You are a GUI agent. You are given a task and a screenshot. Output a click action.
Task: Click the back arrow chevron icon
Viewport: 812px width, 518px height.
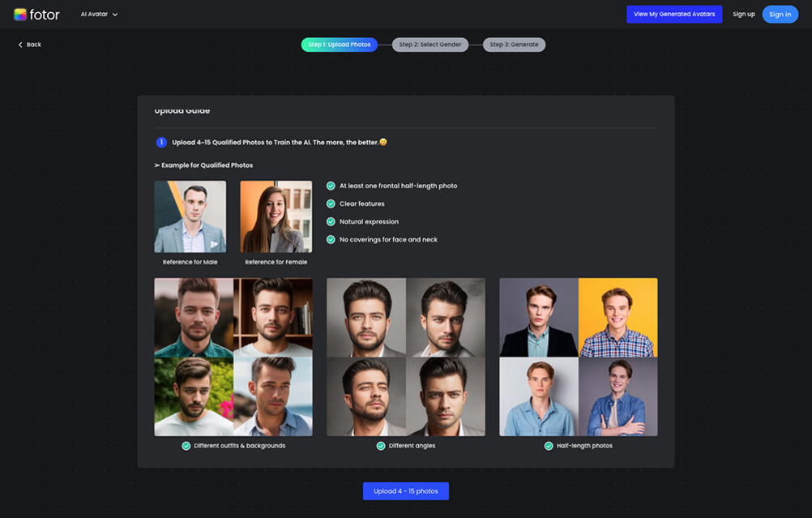pos(20,45)
